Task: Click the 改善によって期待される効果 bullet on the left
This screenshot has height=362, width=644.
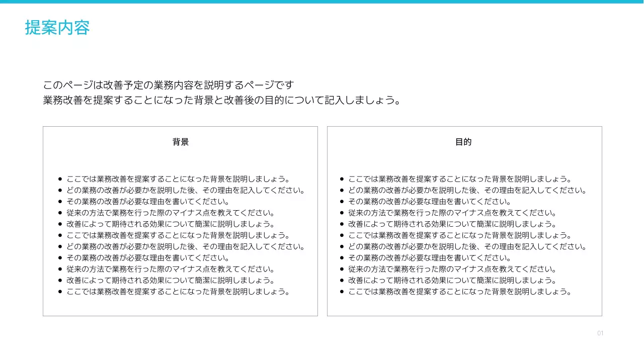Action: pos(170,224)
